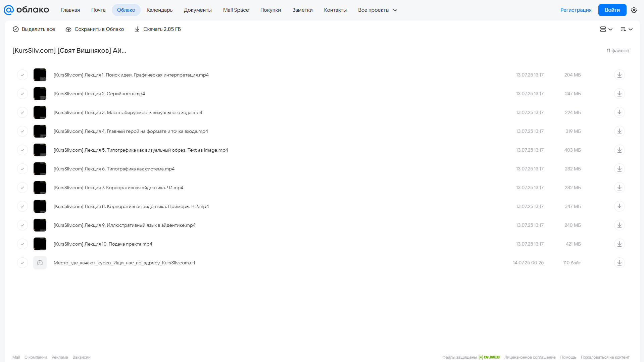The height and width of the screenshot is (362, 644).
Task: Expand the Все проекты dropdown
Action: click(x=378, y=10)
